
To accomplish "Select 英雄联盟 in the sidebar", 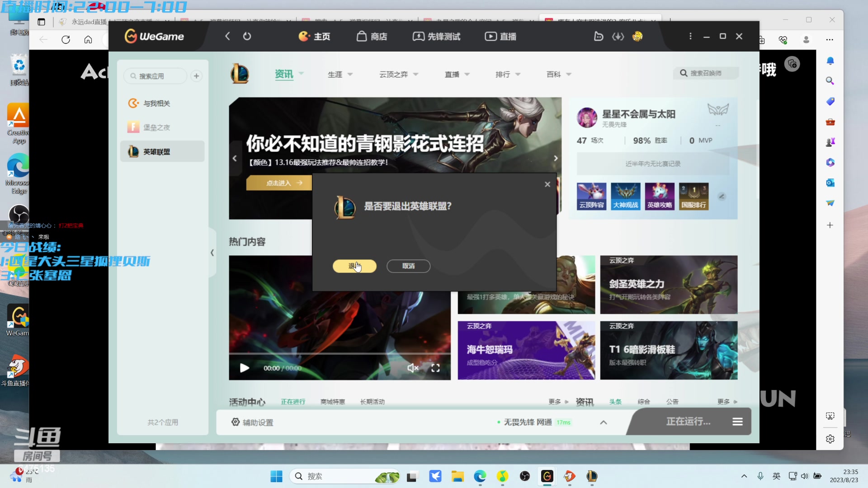I will tap(162, 152).
